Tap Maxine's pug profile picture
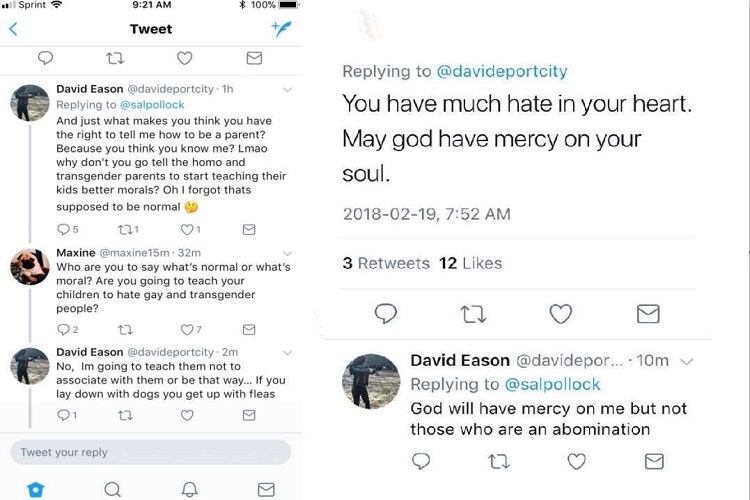This screenshot has width=750, height=500. (30, 268)
